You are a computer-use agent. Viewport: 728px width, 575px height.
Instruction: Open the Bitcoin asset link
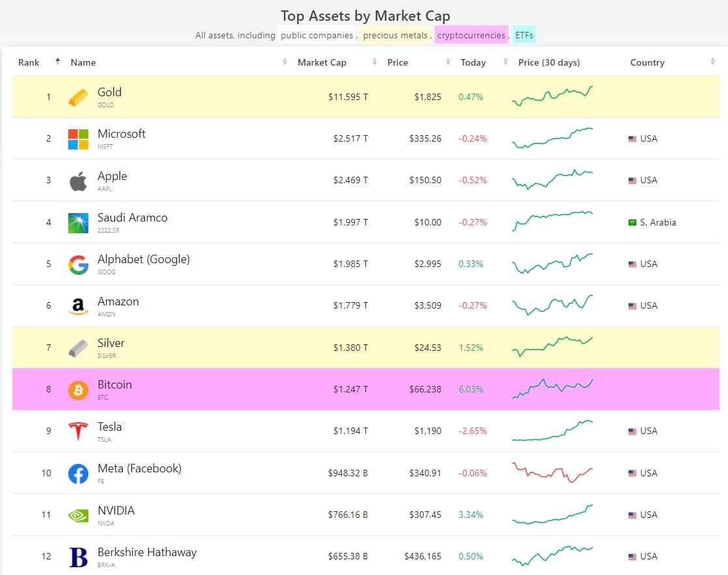(114, 384)
